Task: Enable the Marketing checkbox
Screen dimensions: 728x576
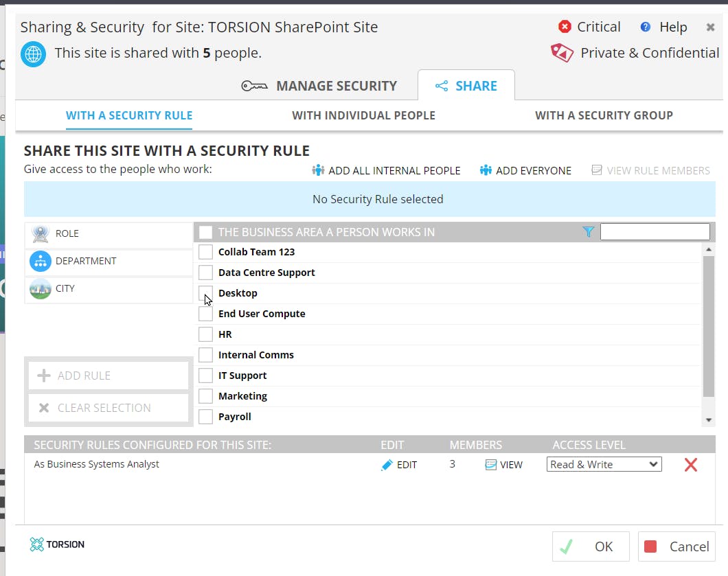Action: [205, 396]
